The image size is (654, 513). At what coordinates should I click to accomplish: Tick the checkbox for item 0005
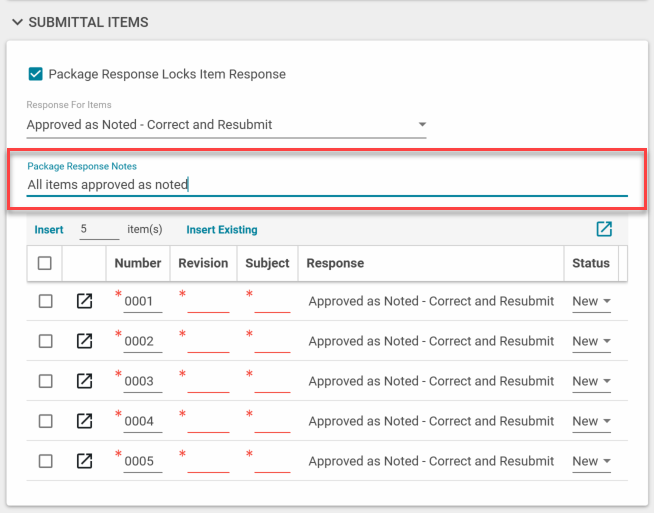coord(45,461)
